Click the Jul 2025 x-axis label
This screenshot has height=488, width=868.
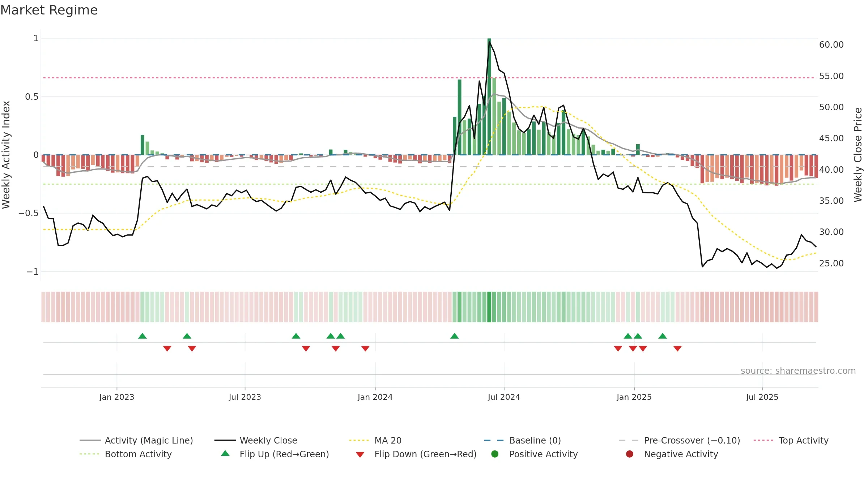pos(762,397)
